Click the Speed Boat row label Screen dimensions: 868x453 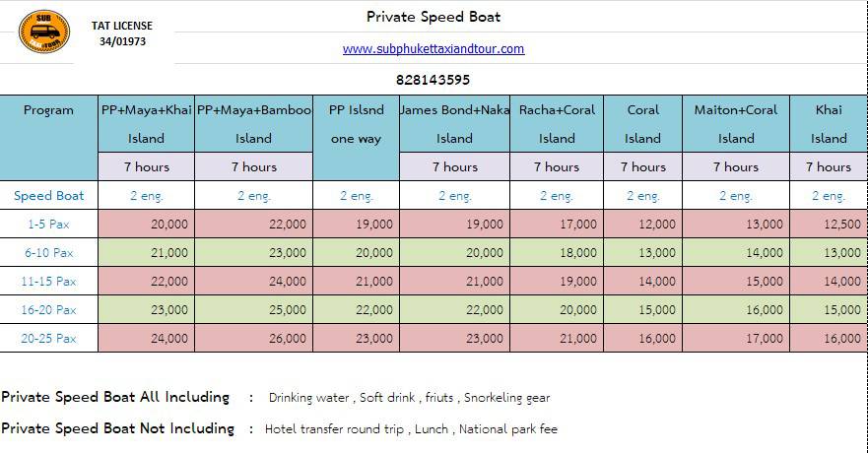[x=48, y=195]
